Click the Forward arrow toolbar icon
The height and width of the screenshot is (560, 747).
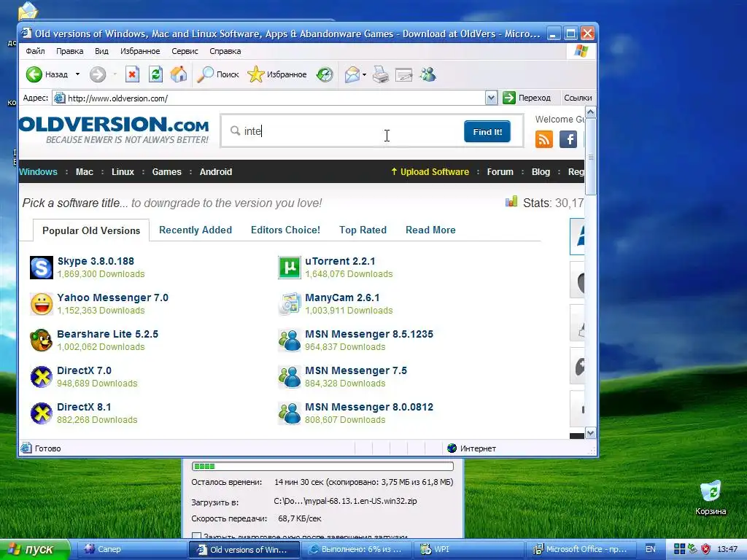pos(98,74)
